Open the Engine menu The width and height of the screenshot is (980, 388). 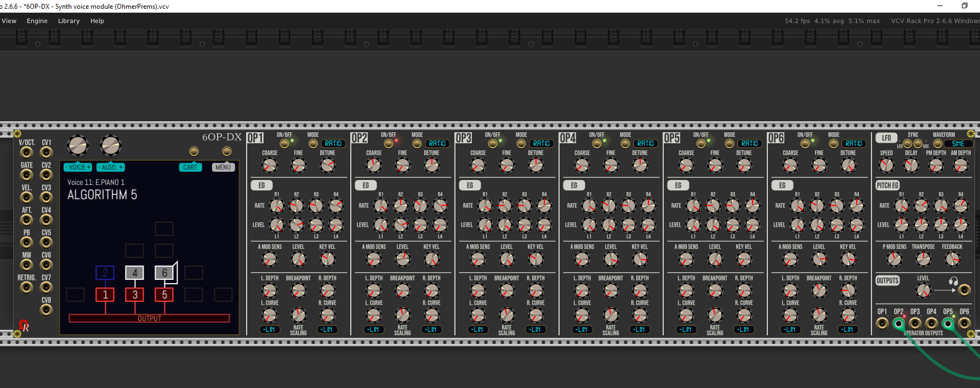pyautogui.click(x=37, y=21)
